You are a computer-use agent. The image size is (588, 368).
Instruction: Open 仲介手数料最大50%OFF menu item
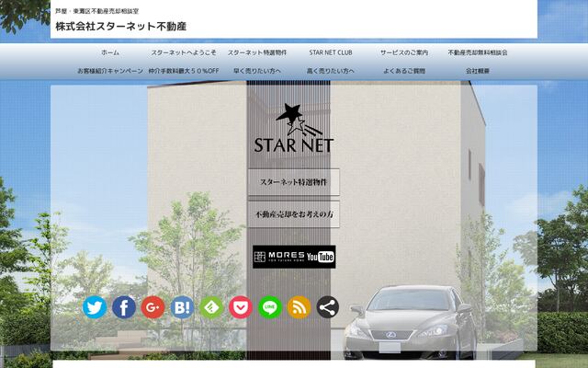pyautogui.click(x=184, y=71)
